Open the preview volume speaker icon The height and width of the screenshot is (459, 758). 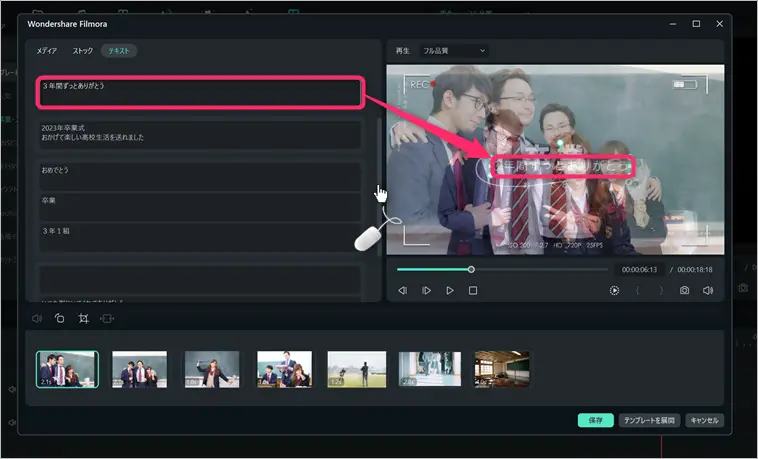pos(708,290)
